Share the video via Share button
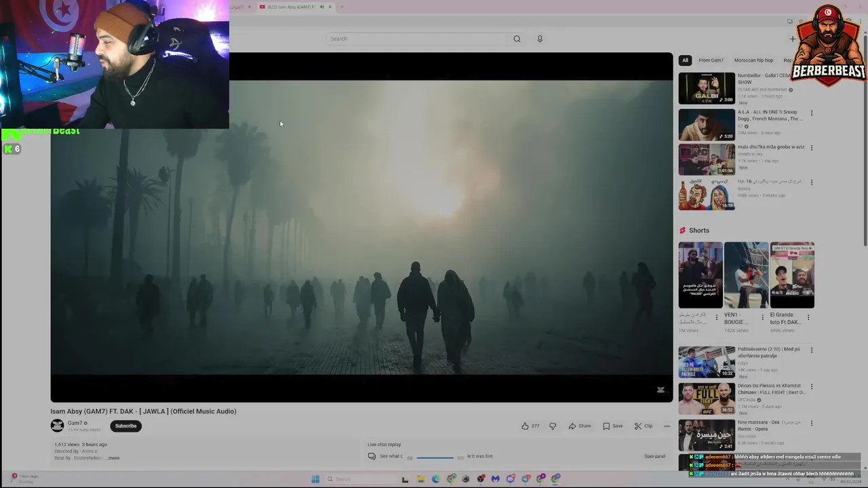The height and width of the screenshot is (488, 868). [x=580, y=426]
